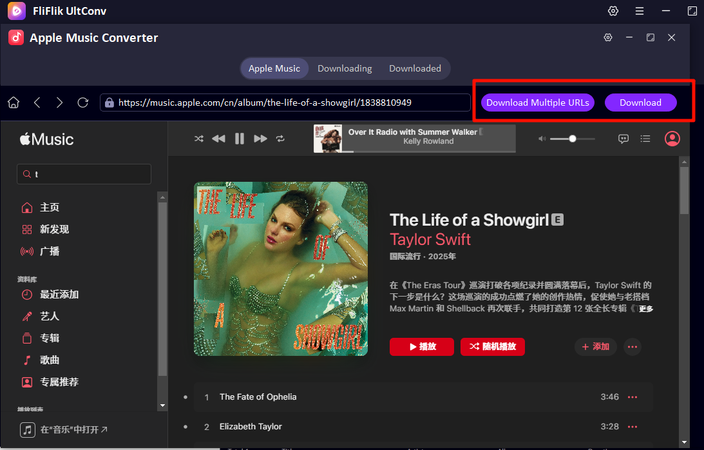704x450 pixels.
Task: Toggle repeat mode in player
Action: (280, 139)
